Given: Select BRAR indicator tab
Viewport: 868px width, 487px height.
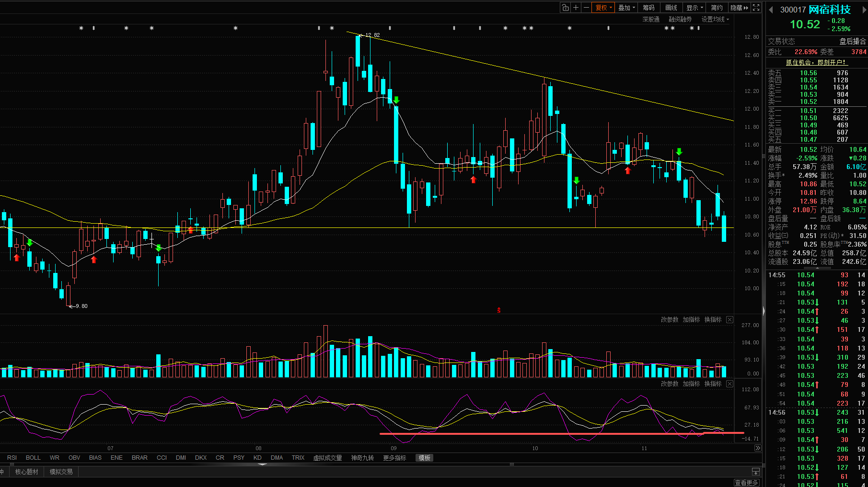Looking at the screenshot, I should click(139, 458).
